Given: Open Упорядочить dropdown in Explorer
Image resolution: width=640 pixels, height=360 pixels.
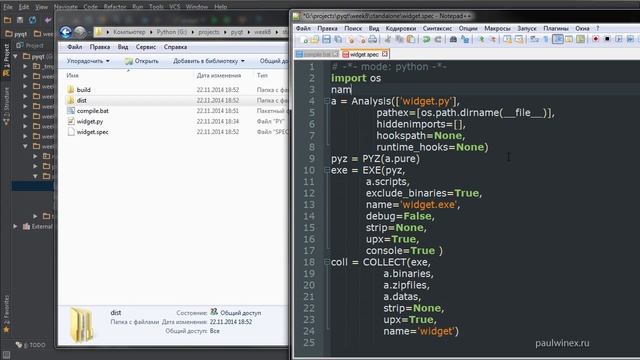Looking at the screenshot, I should (88, 61).
